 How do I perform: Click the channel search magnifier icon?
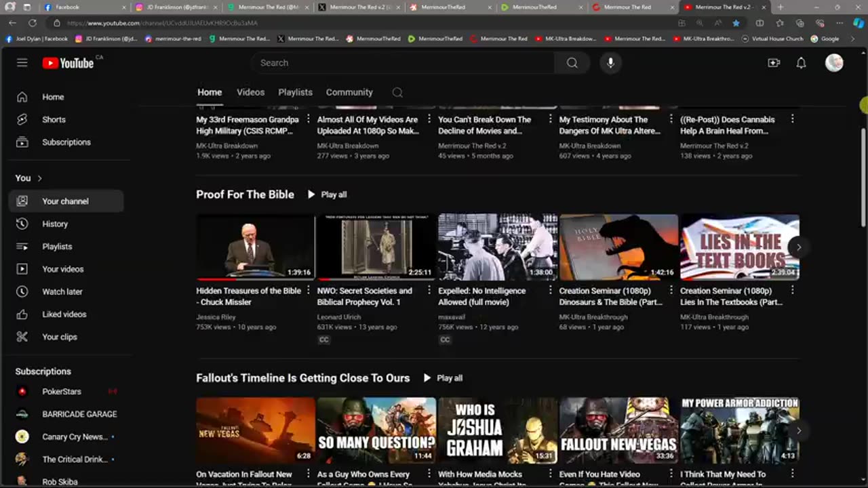(397, 93)
